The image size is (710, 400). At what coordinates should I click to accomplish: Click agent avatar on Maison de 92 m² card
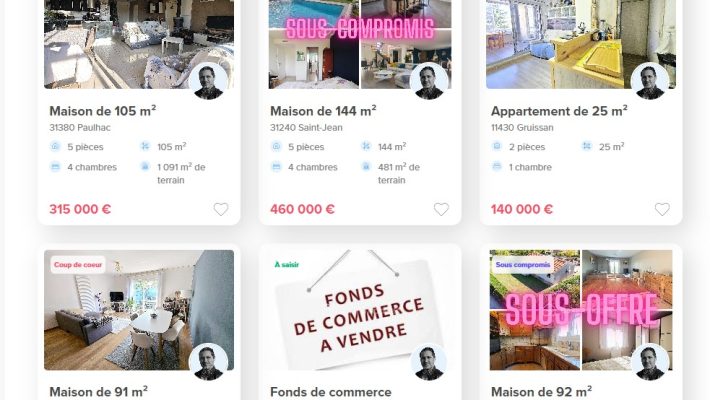[650, 362]
